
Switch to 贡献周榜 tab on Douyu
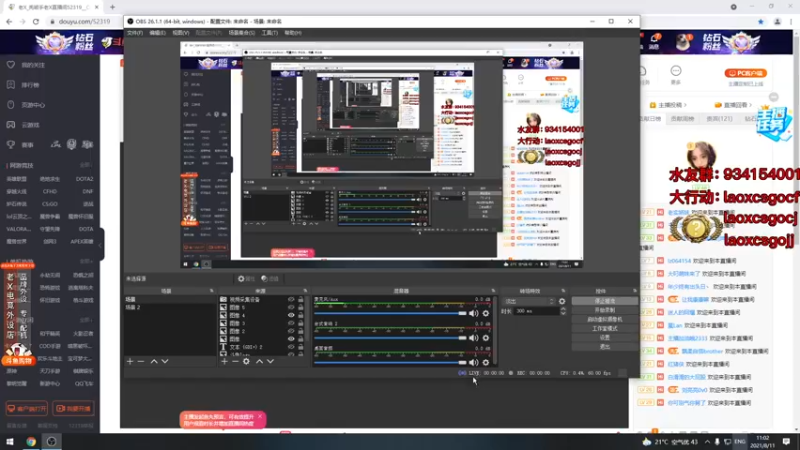682,118
